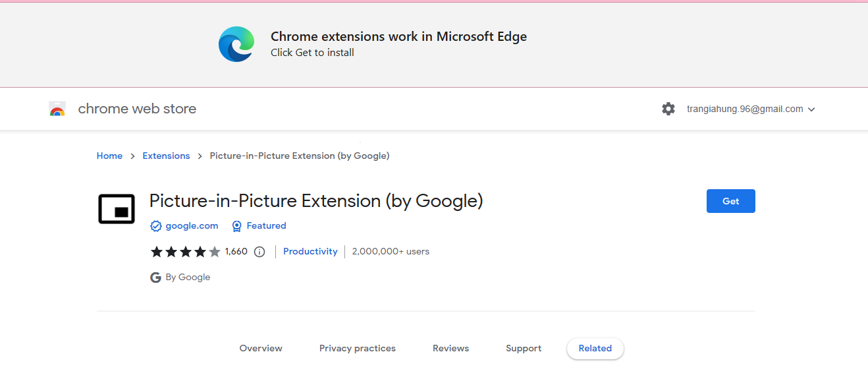Click the Picture-in-Picture extension icon
Screen dimensions: 868x383
click(x=117, y=209)
